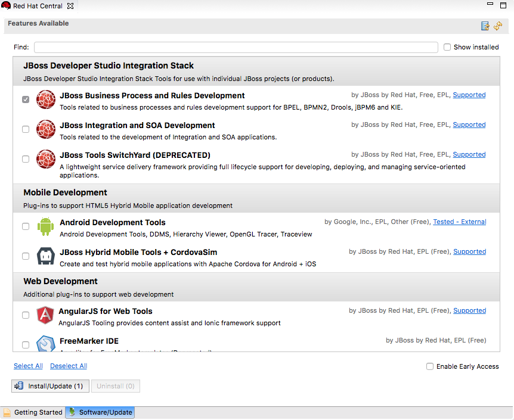Click JBoss Hybrid Mobile Tools Cordova icon
This screenshot has width=514, height=420.
45,256
